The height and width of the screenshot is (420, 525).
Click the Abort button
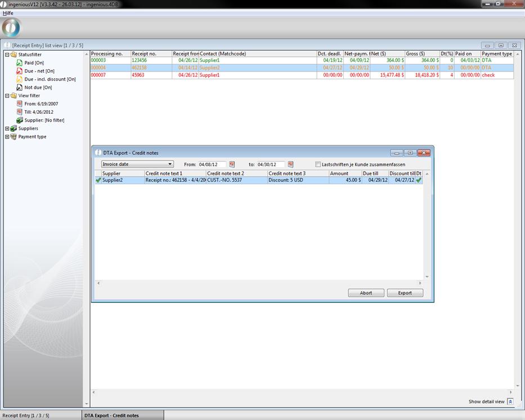tap(366, 293)
